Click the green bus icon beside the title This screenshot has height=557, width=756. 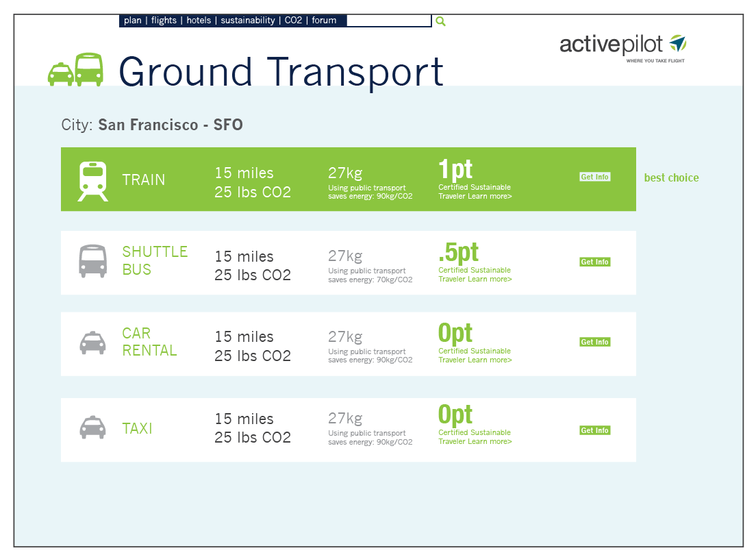pyautogui.click(x=90, y=69)
